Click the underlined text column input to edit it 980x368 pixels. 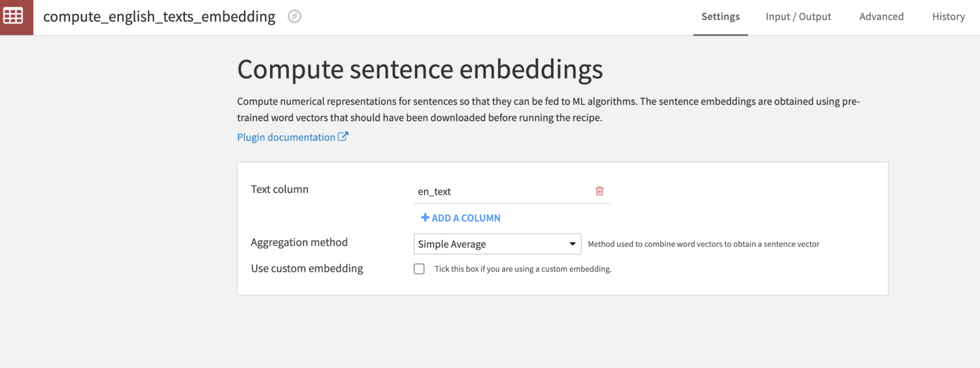pyautogui.click(x=485, y=192)
